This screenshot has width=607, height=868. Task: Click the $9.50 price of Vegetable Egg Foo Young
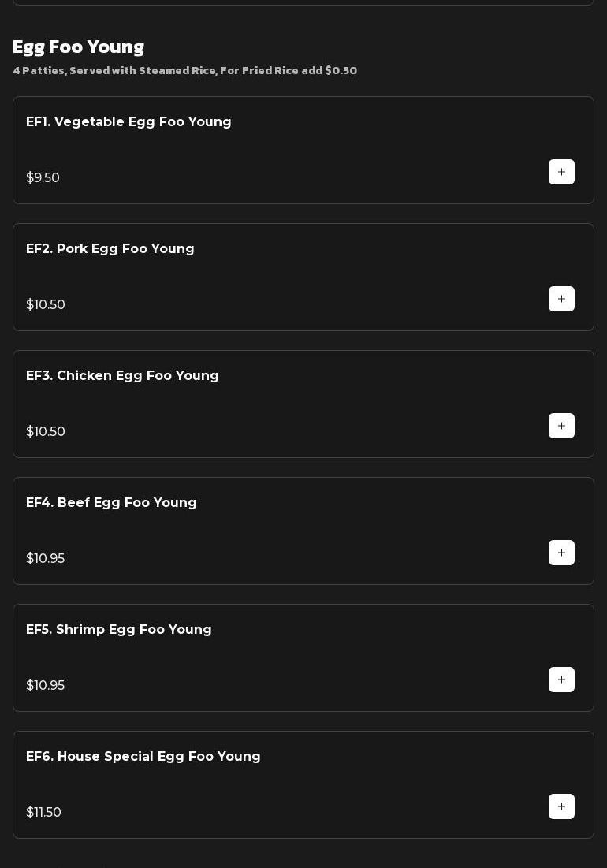point(43,178)
